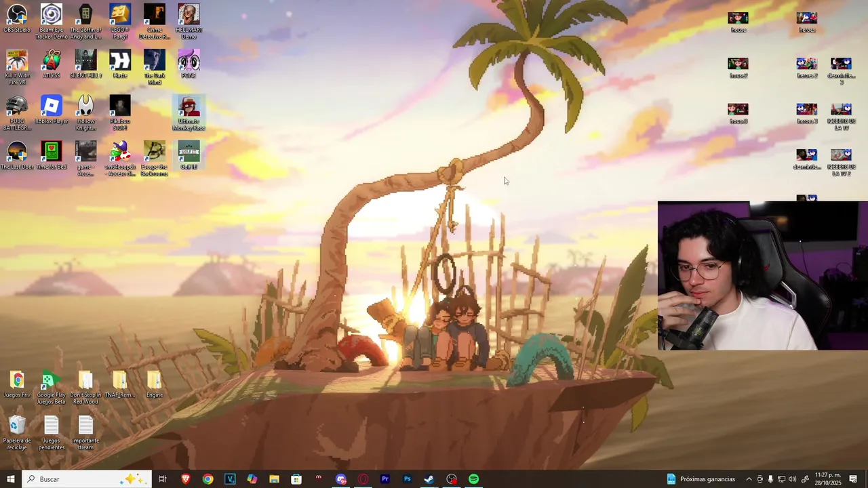Select the heroes image thumbnail
The width and height of the screenshot is (868, 488).
[x=806, y=22]
